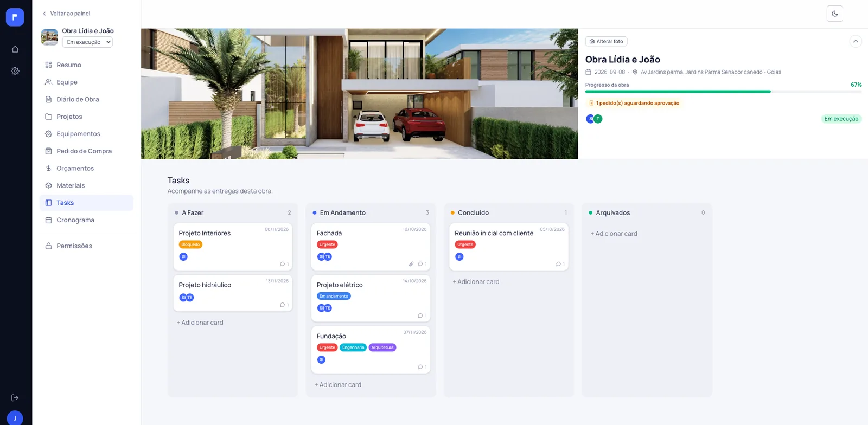This screenshot has width=868, height=425.
Task: Click the Tasks board icon
Action: coord(48,203)
